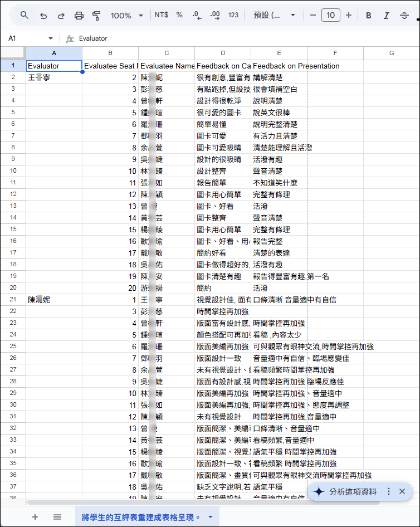Open the zoom 100% dropdown

coord(126,15)
